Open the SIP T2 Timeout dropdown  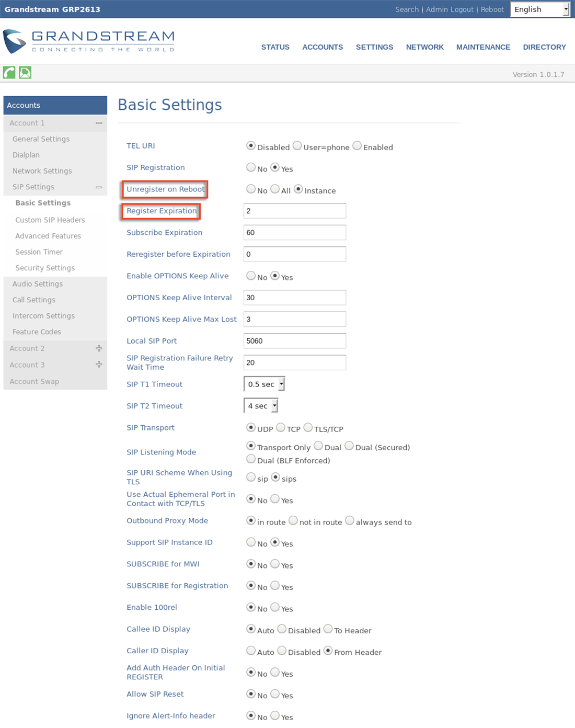pyautogui.click(x=261, y=406)
